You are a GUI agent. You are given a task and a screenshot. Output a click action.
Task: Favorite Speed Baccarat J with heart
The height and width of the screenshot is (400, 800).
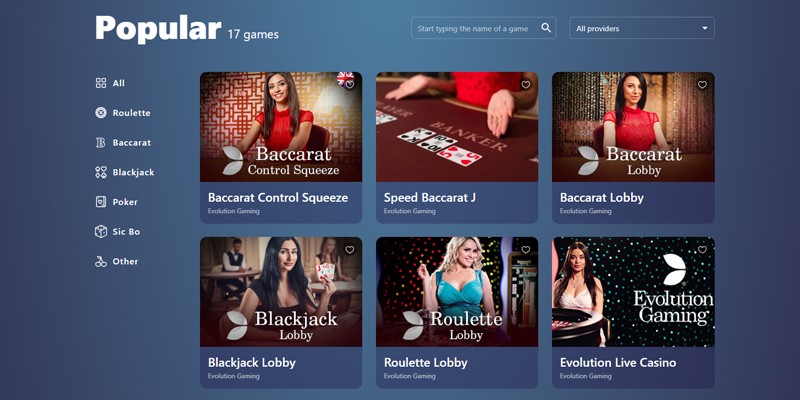526,85
